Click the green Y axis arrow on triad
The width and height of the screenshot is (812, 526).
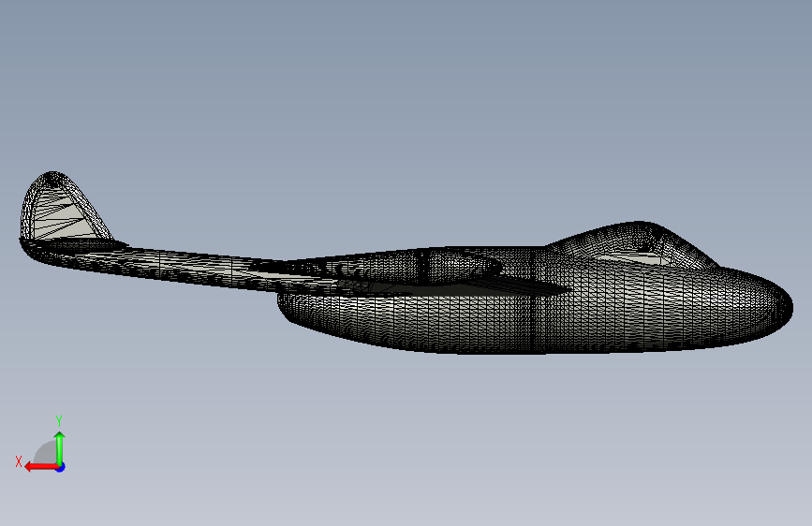60,448
